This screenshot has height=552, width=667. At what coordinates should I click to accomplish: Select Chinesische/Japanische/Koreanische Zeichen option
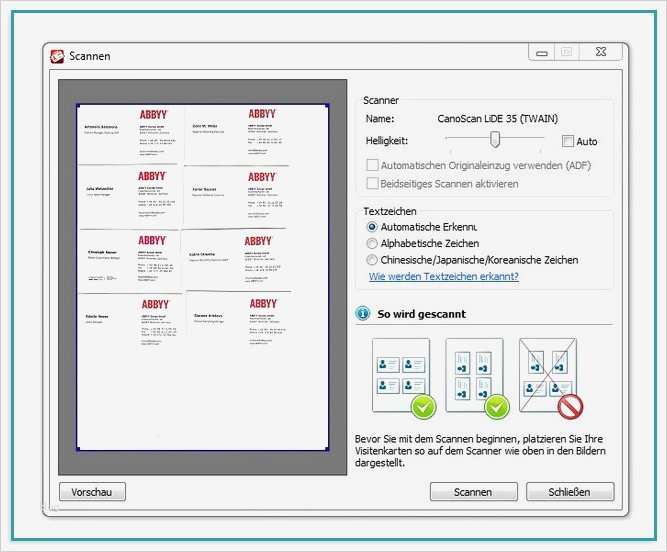coord(372,259)
